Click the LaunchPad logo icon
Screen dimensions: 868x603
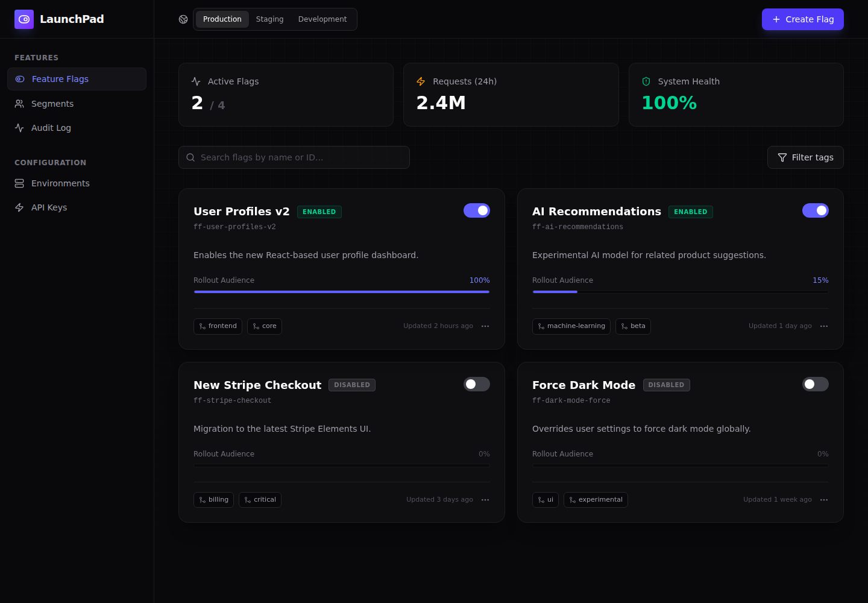(x=24, y=19)
